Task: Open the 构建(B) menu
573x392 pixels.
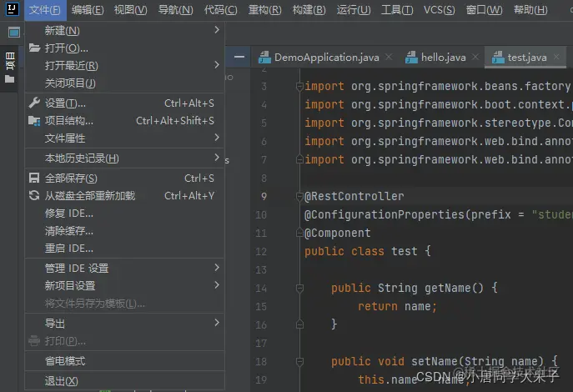Action: [309, 10]
